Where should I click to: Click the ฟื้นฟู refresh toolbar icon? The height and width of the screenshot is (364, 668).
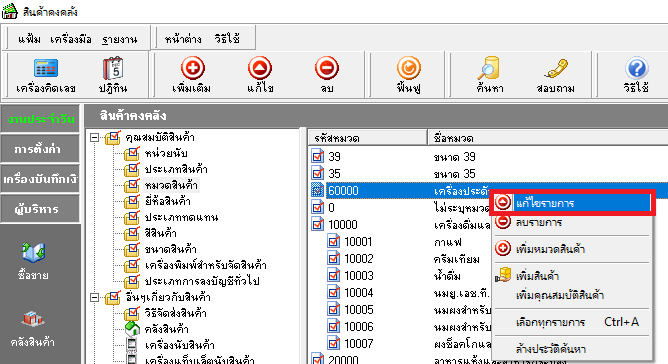point(409,68)
